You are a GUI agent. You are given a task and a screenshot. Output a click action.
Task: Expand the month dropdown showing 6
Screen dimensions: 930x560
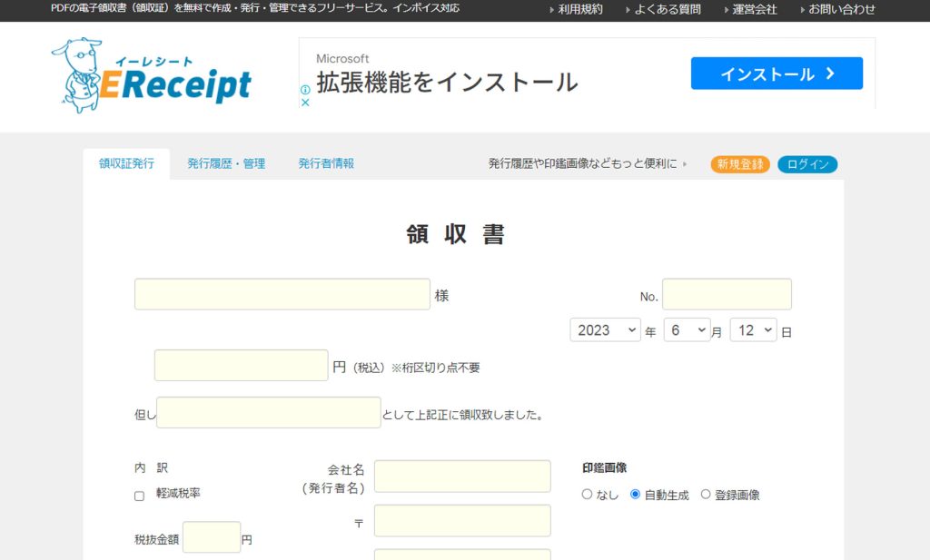687,330
